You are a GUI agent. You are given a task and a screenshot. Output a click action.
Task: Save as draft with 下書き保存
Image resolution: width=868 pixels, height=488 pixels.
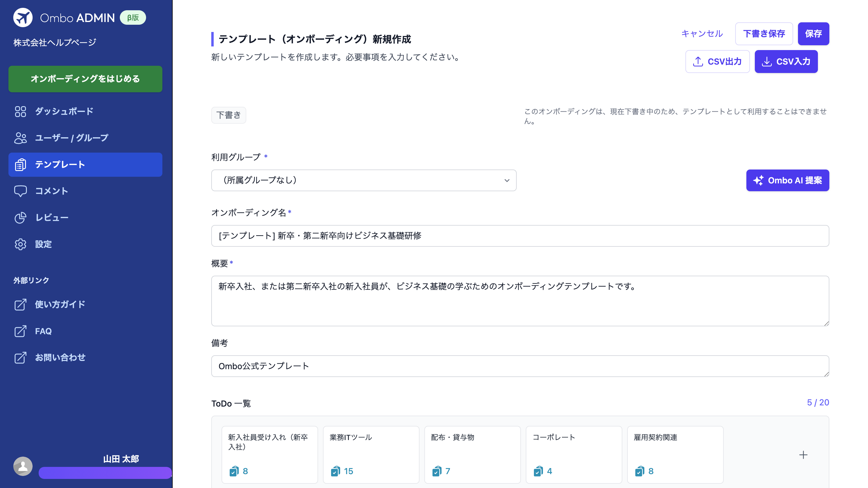pos(764,34)
